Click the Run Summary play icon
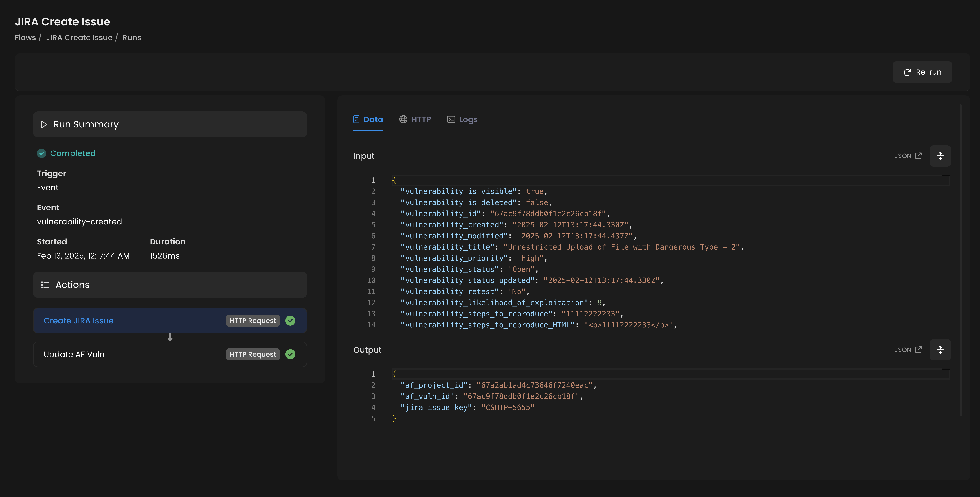The image size is (980, 497). pos(44,124)
